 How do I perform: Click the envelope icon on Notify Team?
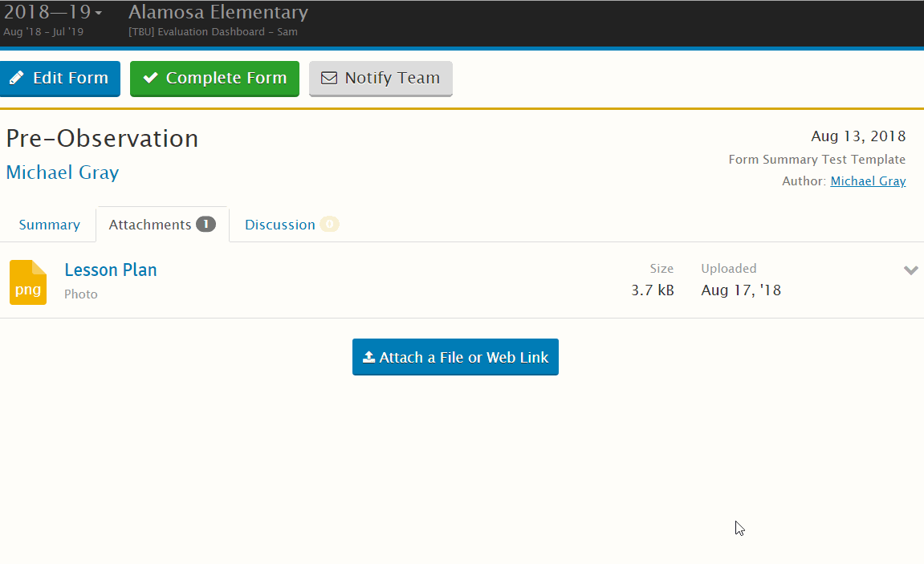pyautogui.click(x=329, y=78)
